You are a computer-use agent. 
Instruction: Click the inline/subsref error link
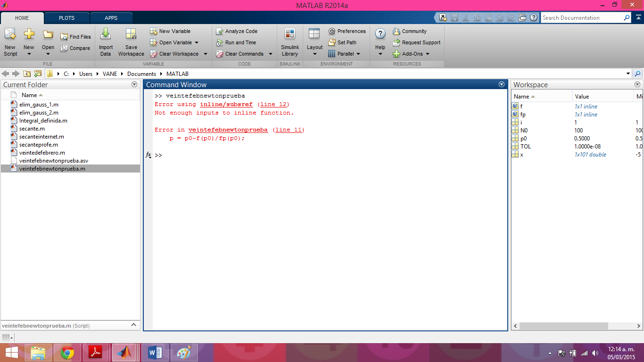226,105
